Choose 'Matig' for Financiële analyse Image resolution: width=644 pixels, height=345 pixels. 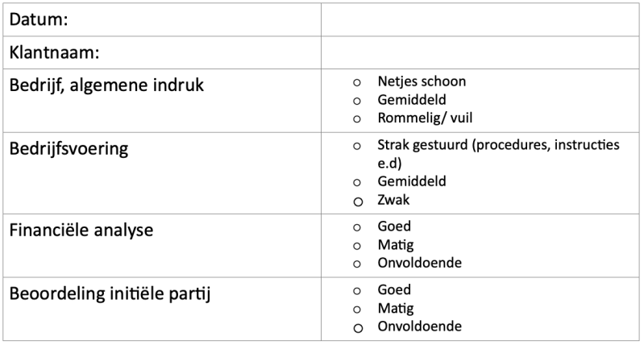[x=357, y=246]
